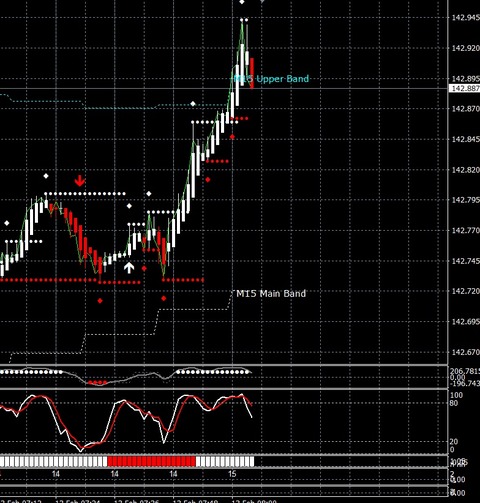Click the white diamond above the sell arrow's resistance line start
The width and height of the screenshot is (480, 503).
46,176
